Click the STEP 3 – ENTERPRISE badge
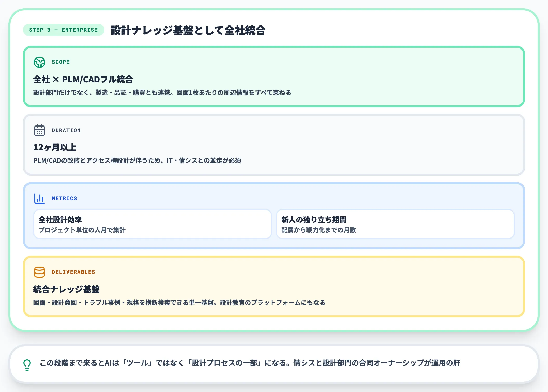Viewport: 548px width, 392px height. [x=64, y=30]
